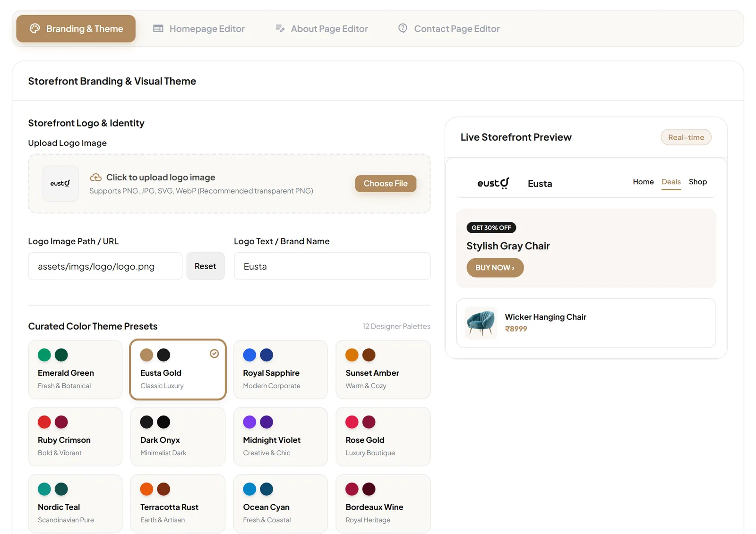Screen dimensions: 756x534
Task: Click the eustq logo thumbnail in upload box
Action: (x=60, y=184)
